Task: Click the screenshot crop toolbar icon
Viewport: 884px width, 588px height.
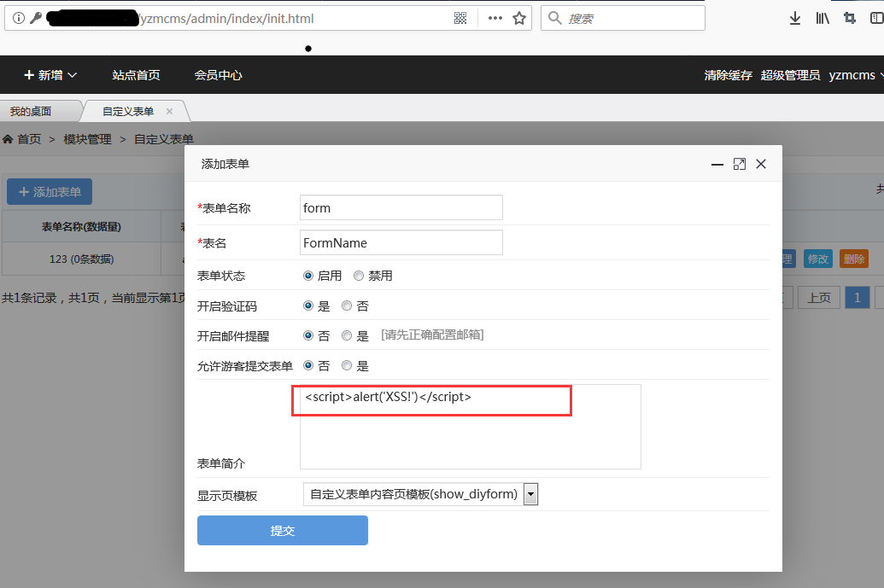Action: coord(850,18)
